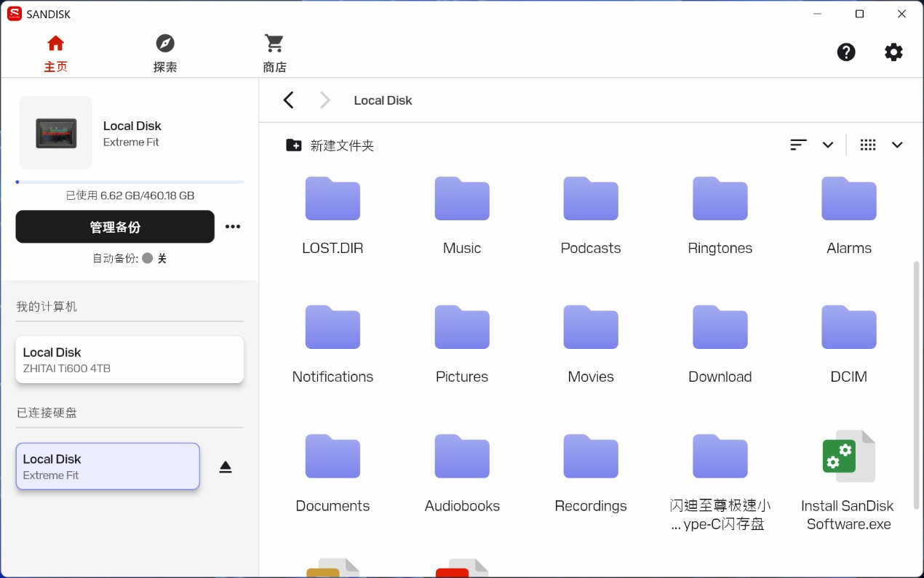The image size is (924, 578).
Task: Open the Download folder
Action: [720, 345]
